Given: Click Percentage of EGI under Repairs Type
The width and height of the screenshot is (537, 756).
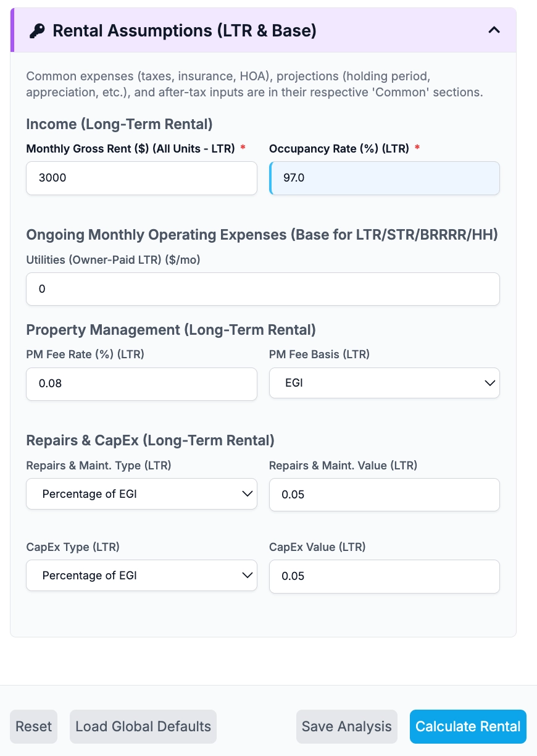Looking at the screenshot, I should coord(89,493).
